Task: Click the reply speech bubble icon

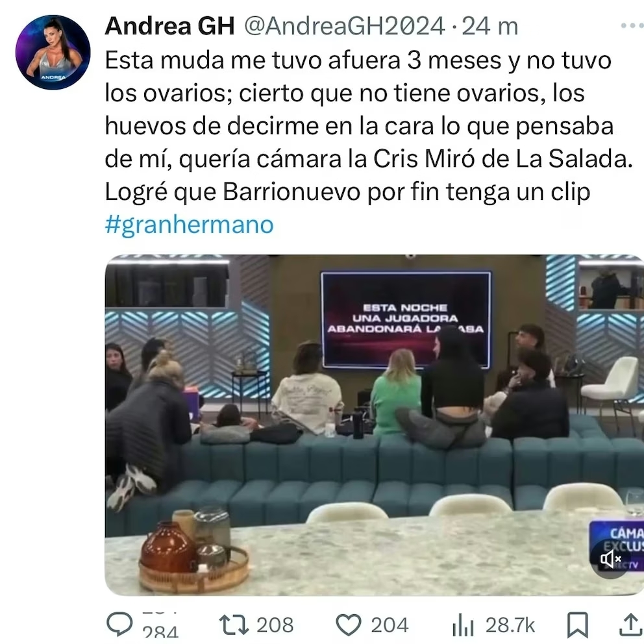Action: coord(119,625)
